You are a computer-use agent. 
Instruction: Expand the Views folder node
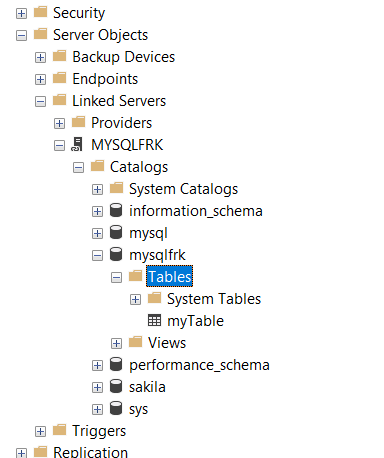click(x=116, y=343)
